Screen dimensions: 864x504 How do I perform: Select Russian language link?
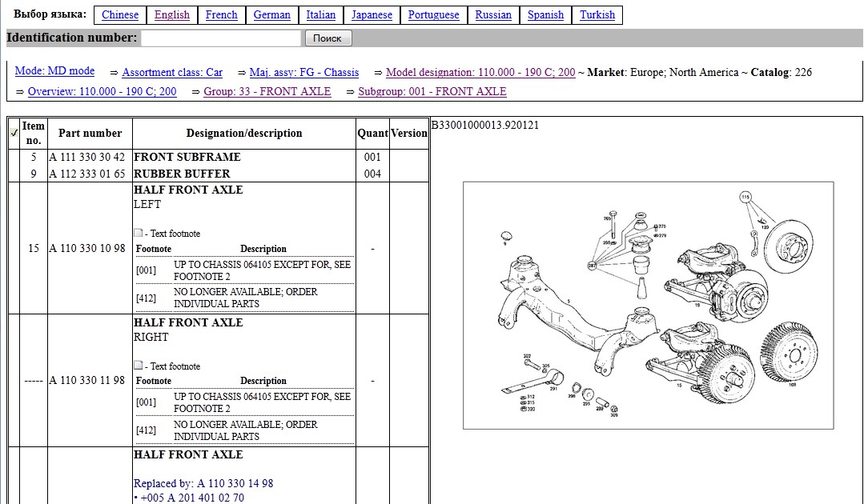coord(493,15)
